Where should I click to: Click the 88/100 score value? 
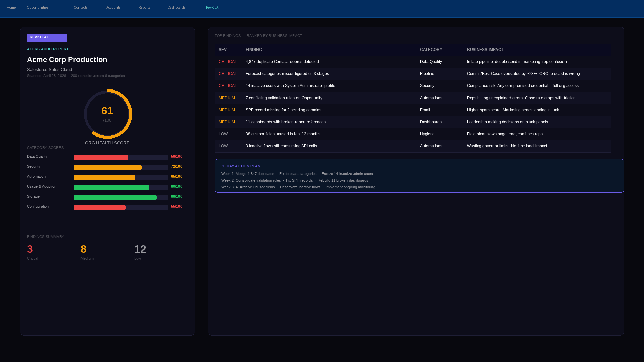pos(177,196)
